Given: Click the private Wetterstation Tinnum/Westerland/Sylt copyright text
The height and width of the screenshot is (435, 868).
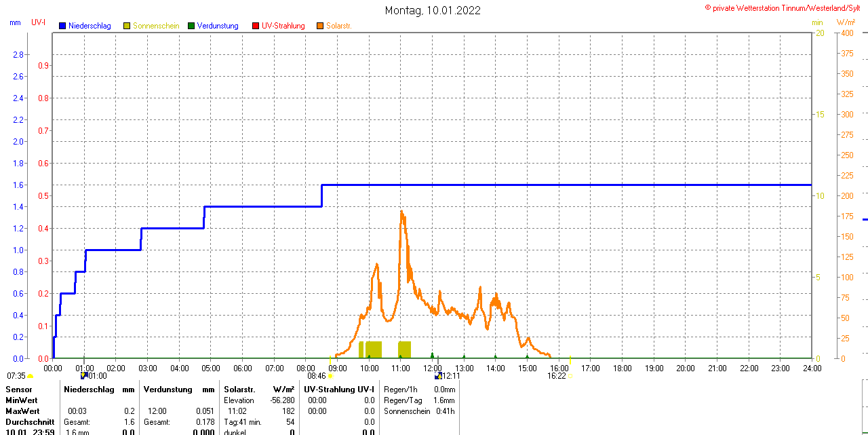Looking at the screenshot, I should coord(785,7).
